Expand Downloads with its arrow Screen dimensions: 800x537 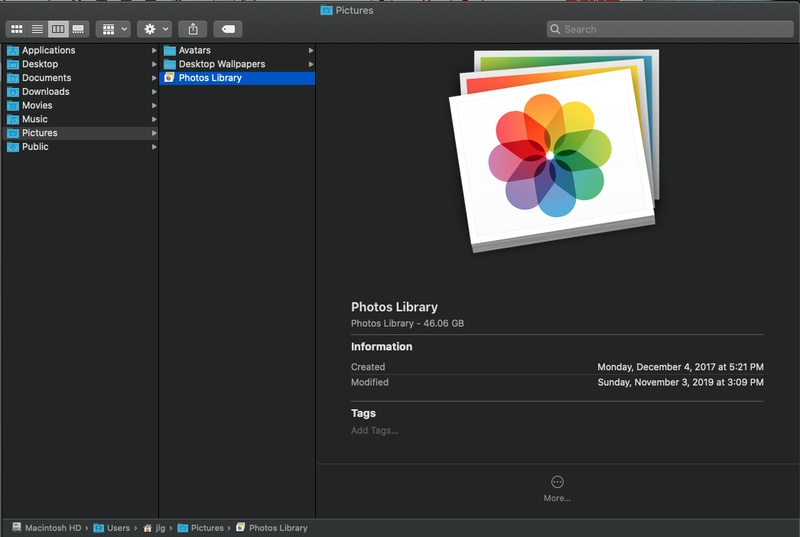154,92
